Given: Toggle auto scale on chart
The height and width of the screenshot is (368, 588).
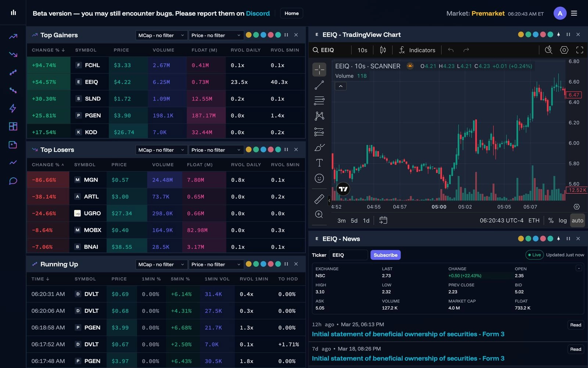Looking at the screenshot, I should click(577, 220).
